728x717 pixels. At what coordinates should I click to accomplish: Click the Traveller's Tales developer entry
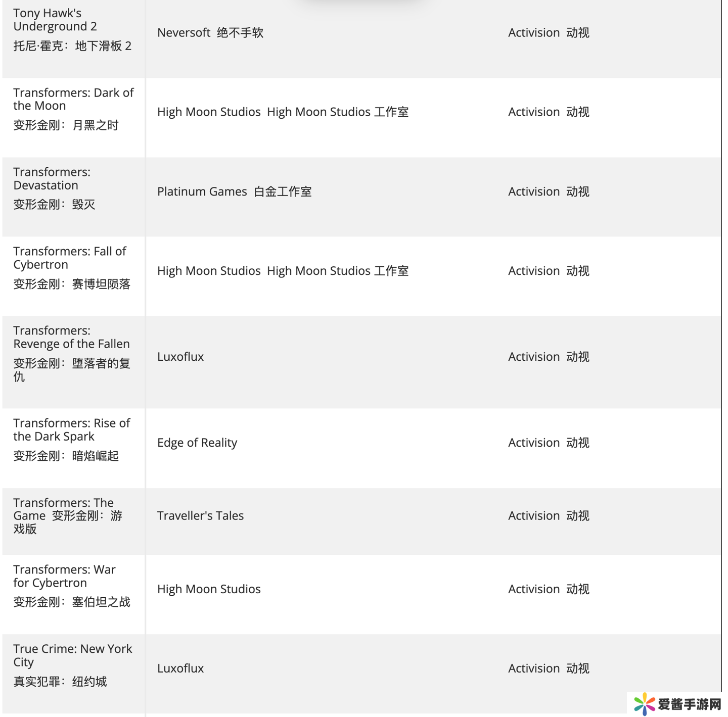coord(200,515)
